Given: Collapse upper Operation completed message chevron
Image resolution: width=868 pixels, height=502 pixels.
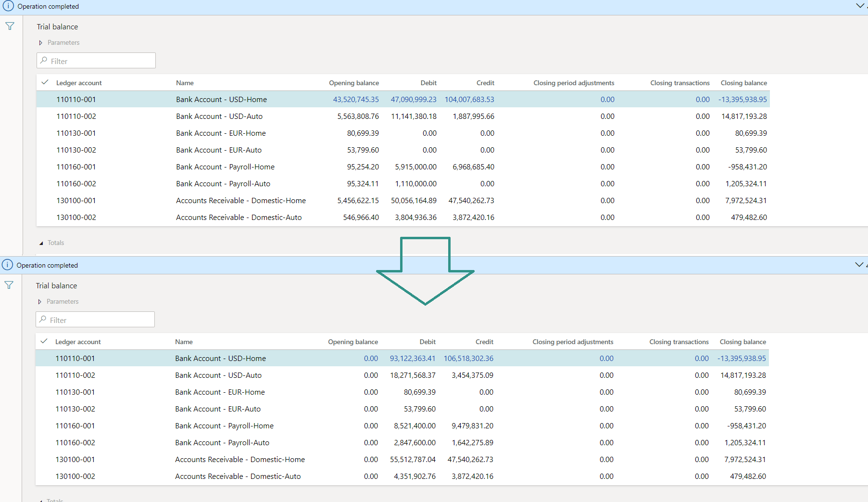Looking at the screenshot, I should coord(860,6).
